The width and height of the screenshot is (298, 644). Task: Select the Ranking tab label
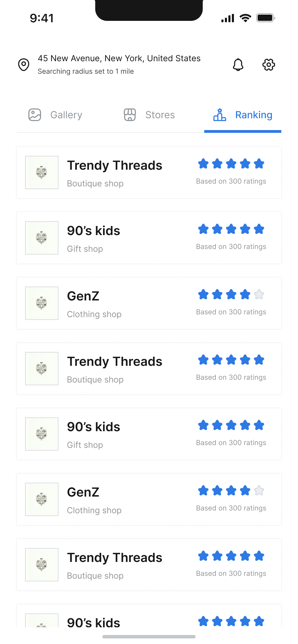point(254,115)
